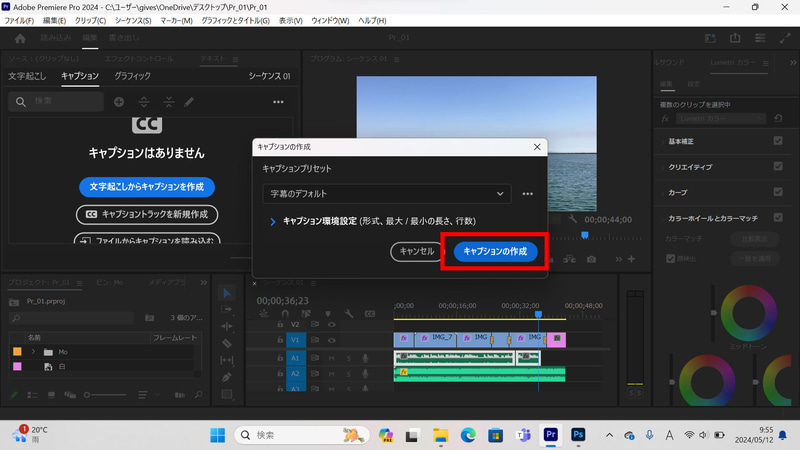Screen dimensions: 800x450
Task: Toggle the カラーホイールとカラーマッチ checkbox
Action: click(778, 217)
